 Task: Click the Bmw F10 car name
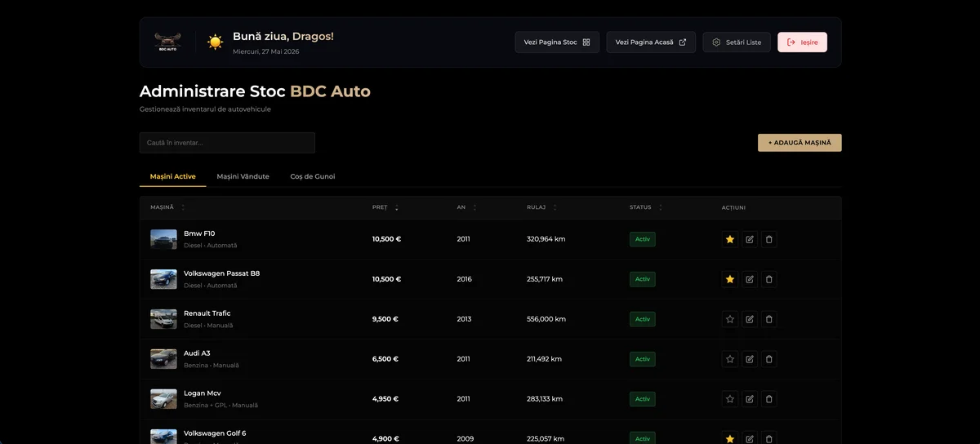pyautogui.click(x=199, y=233)
